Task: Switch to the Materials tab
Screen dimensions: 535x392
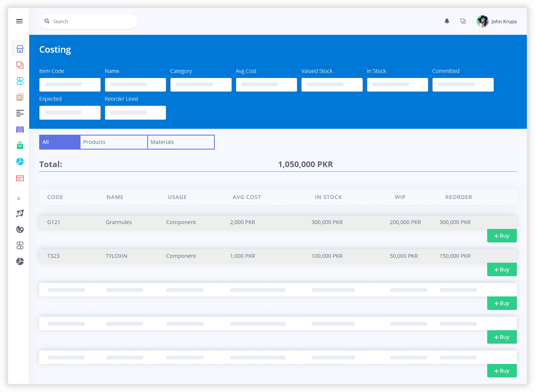Action: [x=181, y=142]
